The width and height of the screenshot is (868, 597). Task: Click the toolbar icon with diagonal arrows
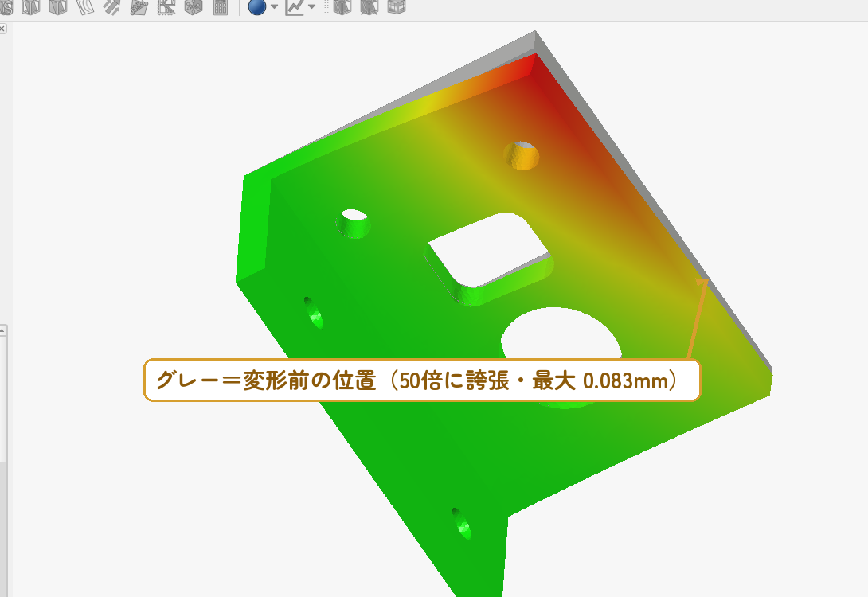tap(111, 6)
